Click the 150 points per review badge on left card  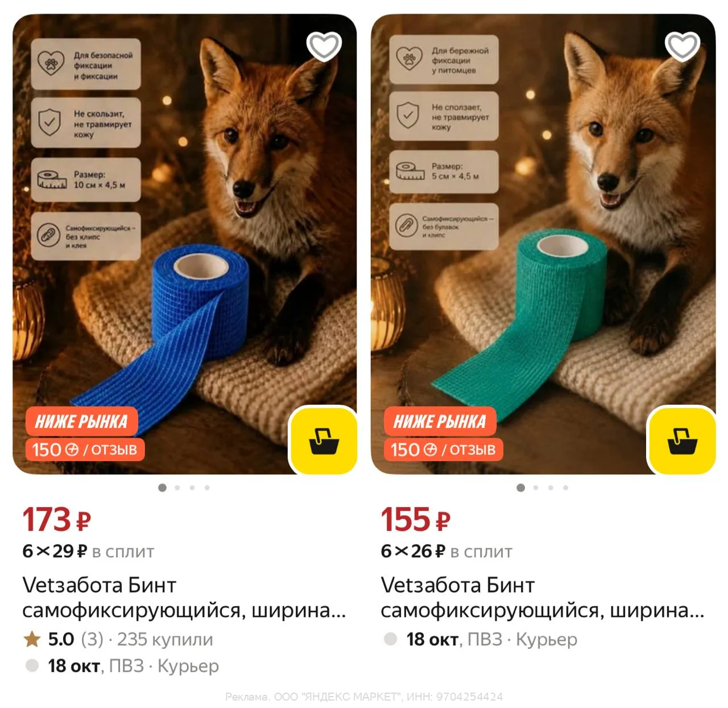click(x=85, y=450)
